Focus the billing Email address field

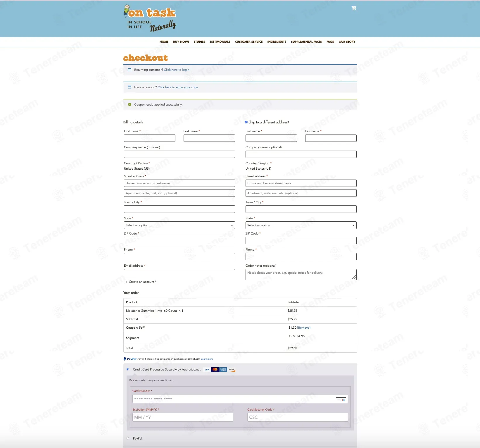(179, 273)
